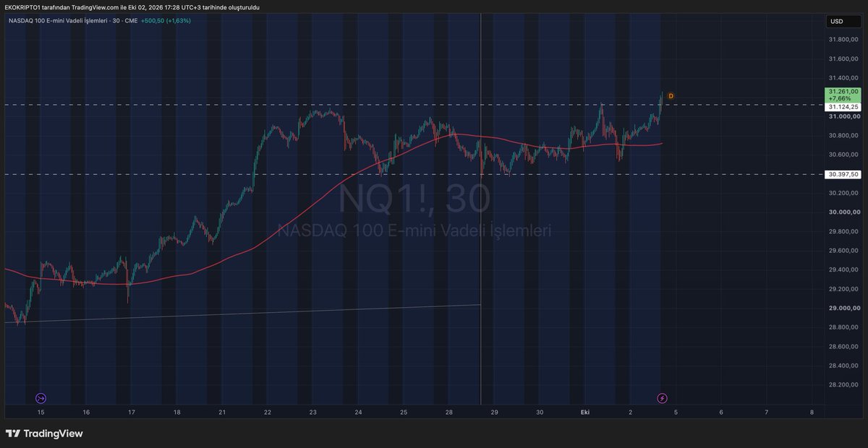Click date 18 on the time axis
The image size is (868, 448).
click(176, 413)
